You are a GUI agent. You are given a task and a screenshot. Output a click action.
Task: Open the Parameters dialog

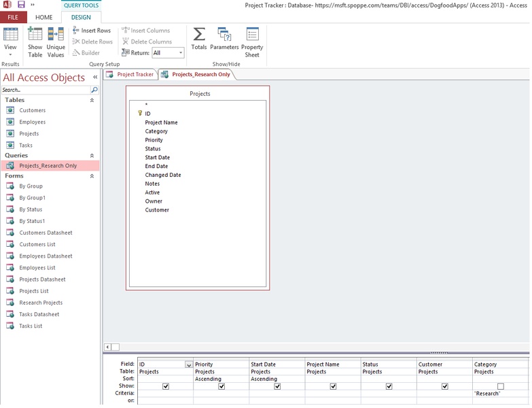pos(224,39)
